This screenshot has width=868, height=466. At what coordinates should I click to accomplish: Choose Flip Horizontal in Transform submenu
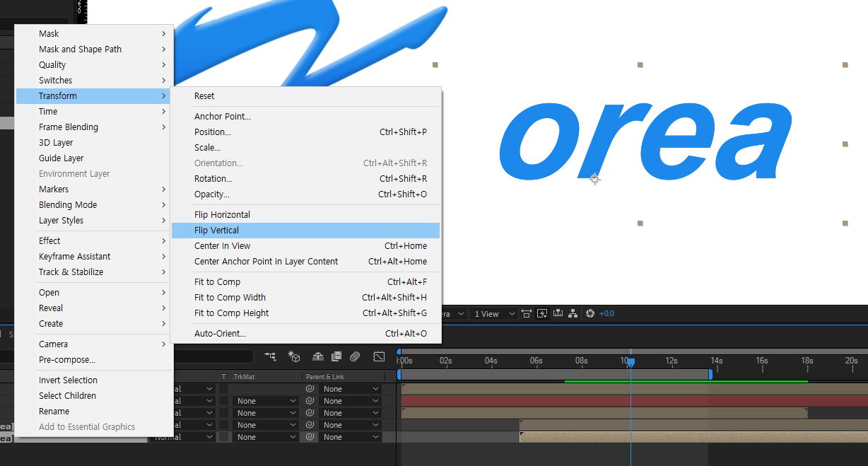305,214
